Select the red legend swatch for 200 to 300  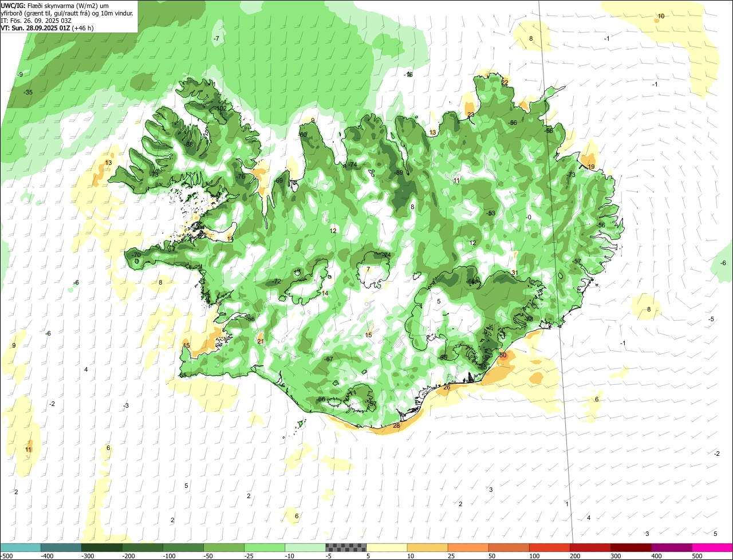(x=590, y=547)
